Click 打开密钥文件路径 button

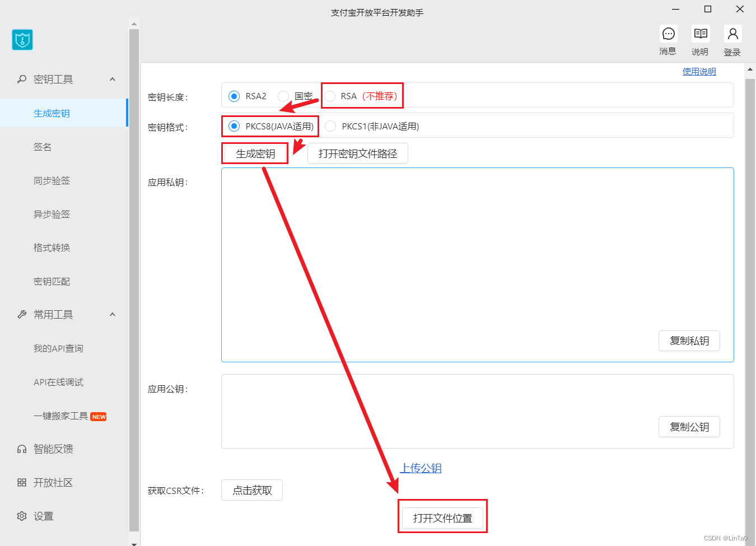(x=358, y=153)
